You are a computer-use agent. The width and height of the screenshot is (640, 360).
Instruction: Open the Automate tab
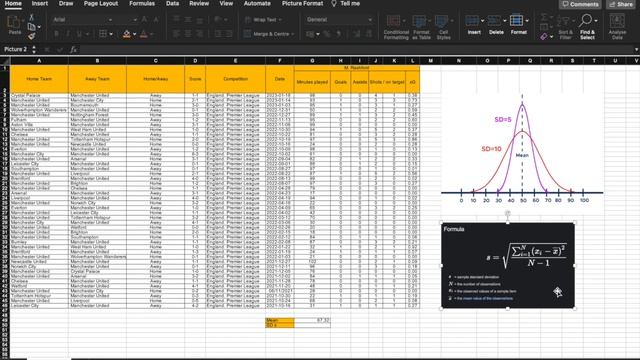(x=257, y=3)
